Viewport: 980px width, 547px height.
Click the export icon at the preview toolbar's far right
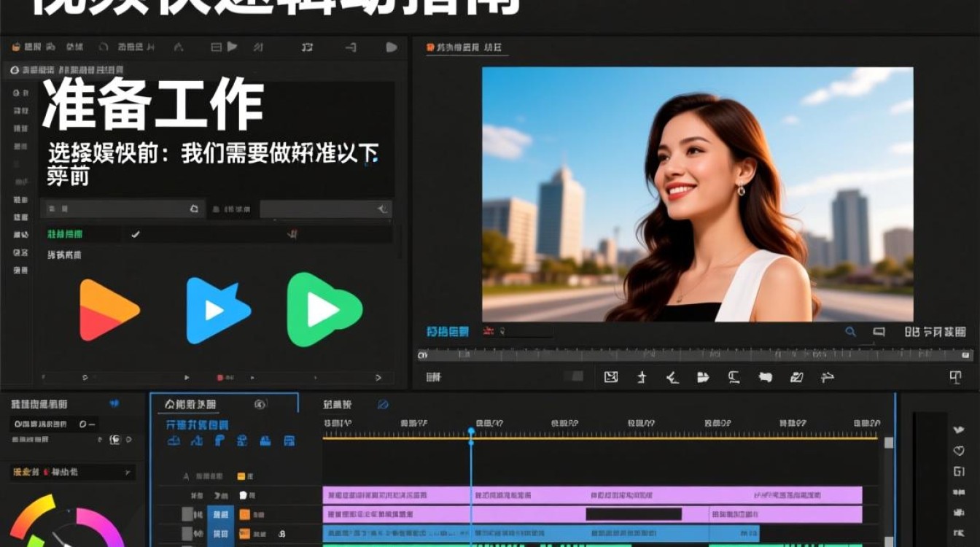tap(955, 377)
